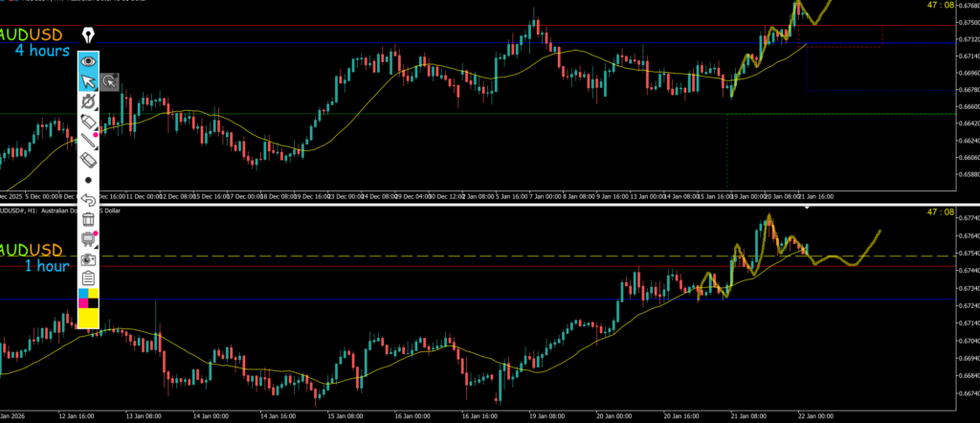Click the AUDUSD 1 hour chart label
Screen dimensions: 980x423
point(37,257)
